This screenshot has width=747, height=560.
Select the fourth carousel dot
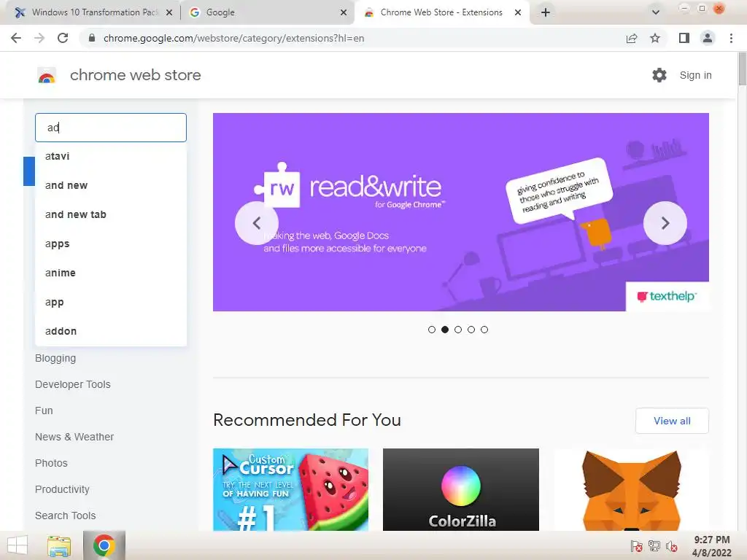[x=471, y=330]
